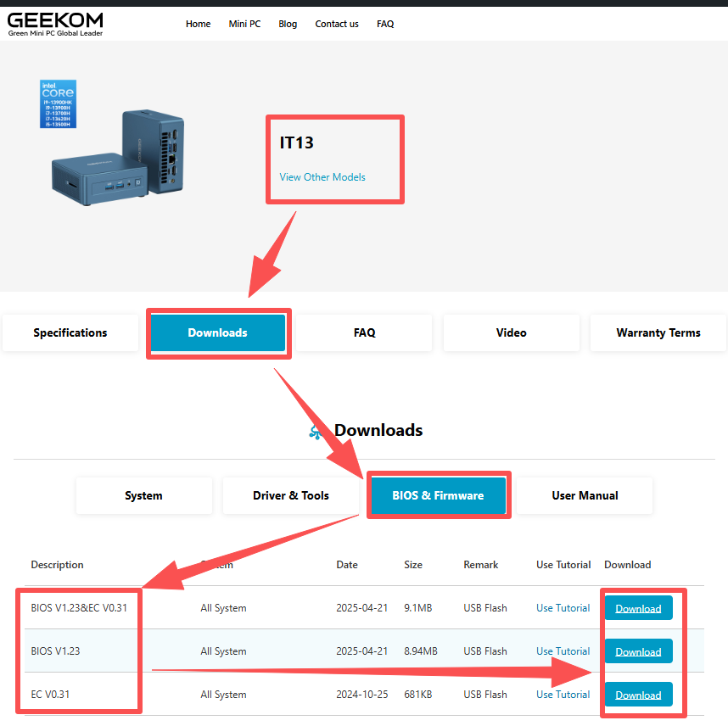Image resolution: width=728 pixels, height=726 pixels.
Task: Click the GEEKOM logo
Action: [55, 23]
